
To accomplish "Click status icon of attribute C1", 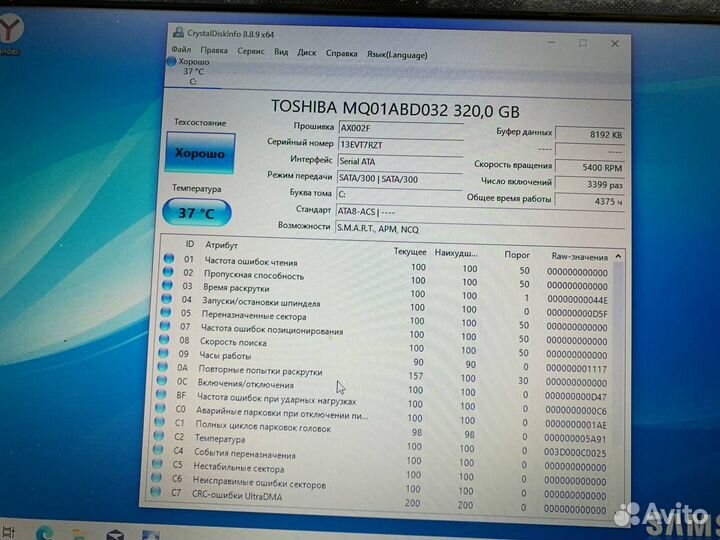I will 160,422.
